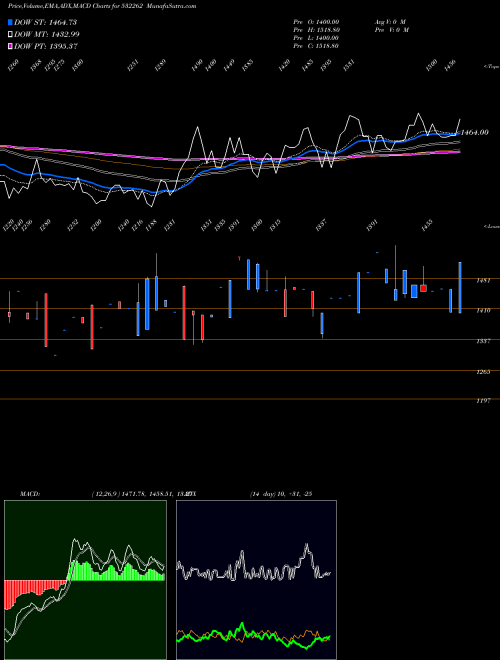Click the 'Pre V: 0 M' label
Viewport: 500px width, 660px height.
(x=393, y=30)
